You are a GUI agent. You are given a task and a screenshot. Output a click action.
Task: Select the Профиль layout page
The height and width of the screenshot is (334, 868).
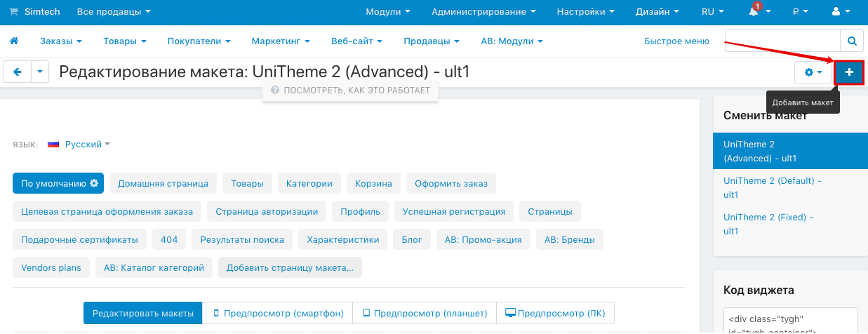coord(360,211)
